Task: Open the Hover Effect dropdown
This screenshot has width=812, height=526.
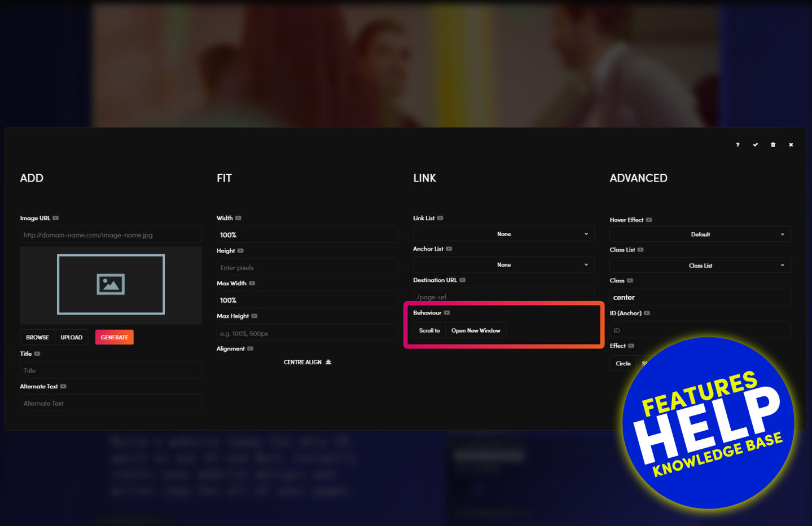Action: pyautogui.click(x=700, y=235)
